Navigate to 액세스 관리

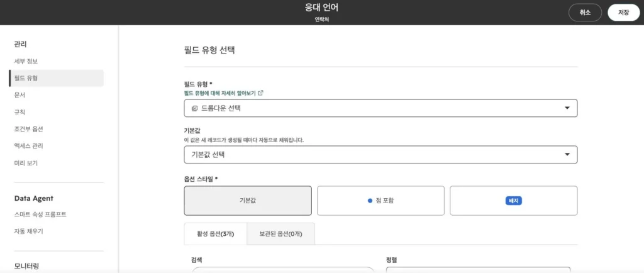coord(28,146)
